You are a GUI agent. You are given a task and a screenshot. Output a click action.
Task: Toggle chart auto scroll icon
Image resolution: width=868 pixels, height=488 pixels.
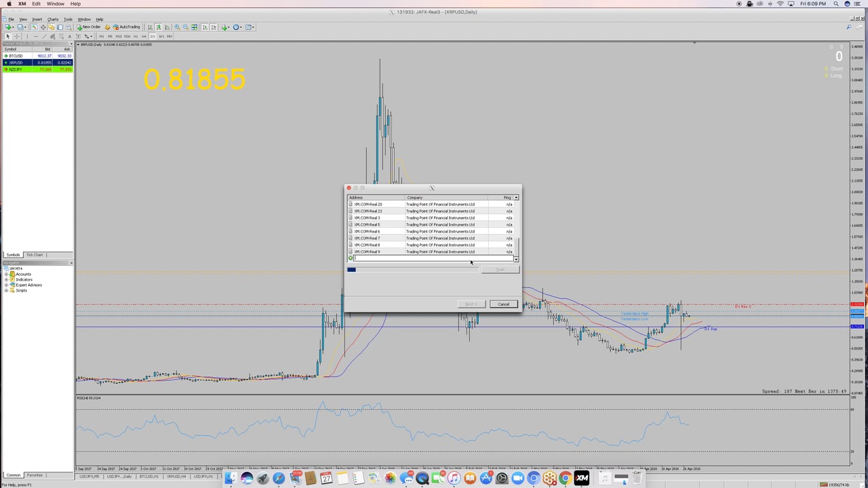205,27
